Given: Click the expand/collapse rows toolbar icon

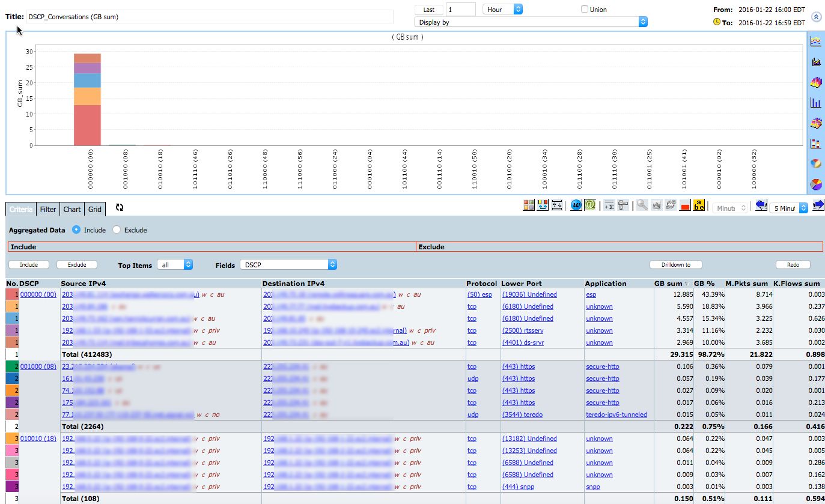Looking at the screenshot, I should pos(557,205).
